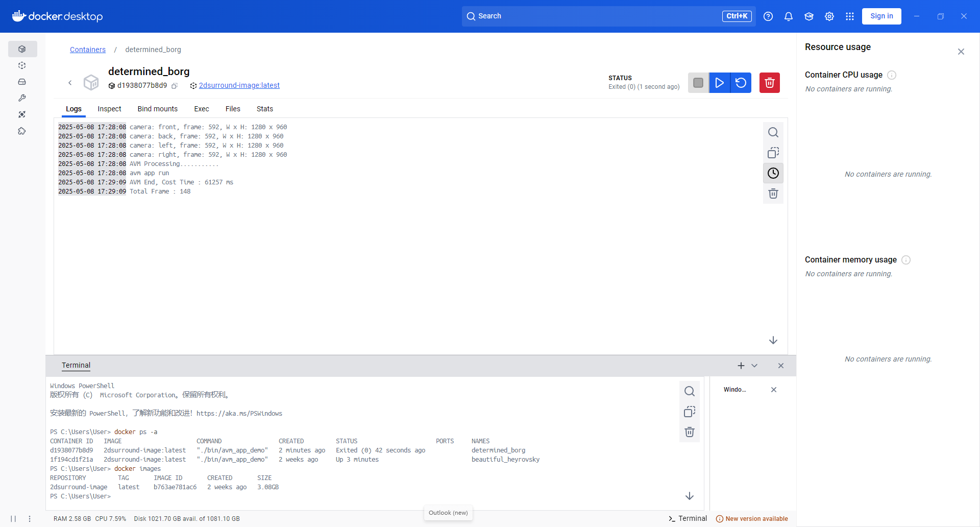Open the Volumes view in sidebar
The image size is (980, 527).
tap(22, 82)
